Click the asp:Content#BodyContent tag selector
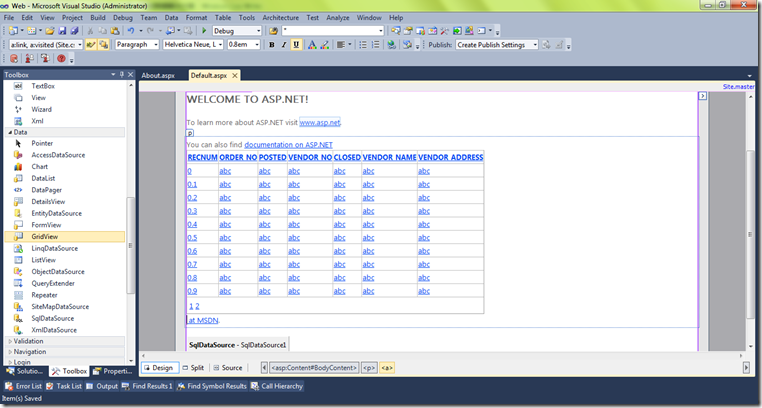The width and height of the screenshot is (762, 408). pyautogui.click(x=314, y=368)
